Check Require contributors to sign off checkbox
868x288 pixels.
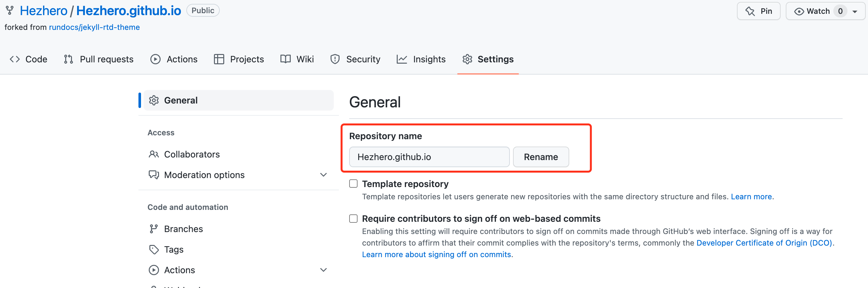[353, 219]
